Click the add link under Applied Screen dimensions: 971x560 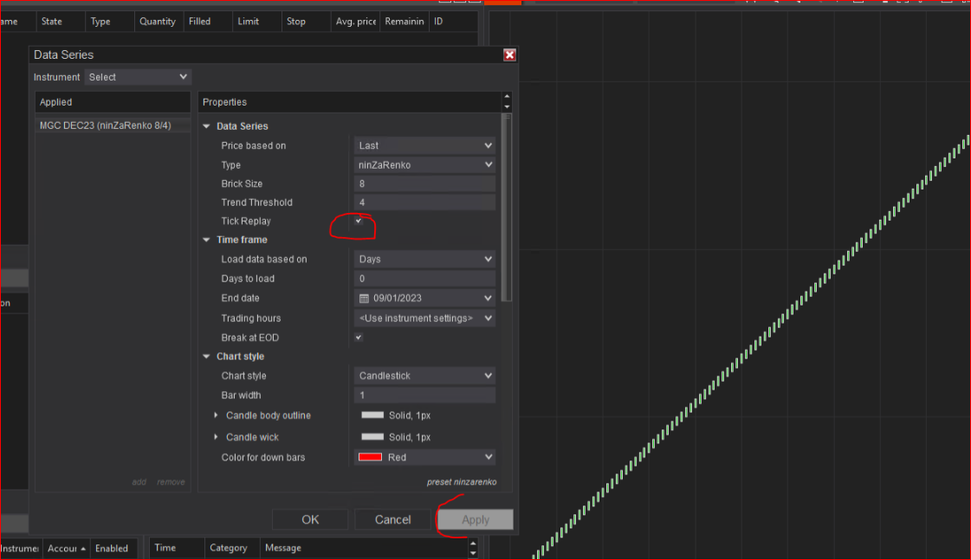(139, 482)
